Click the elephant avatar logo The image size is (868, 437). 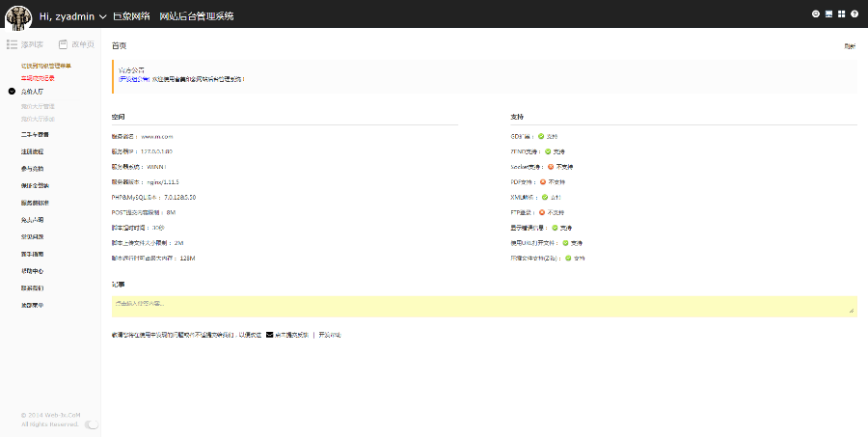[18, 17]
